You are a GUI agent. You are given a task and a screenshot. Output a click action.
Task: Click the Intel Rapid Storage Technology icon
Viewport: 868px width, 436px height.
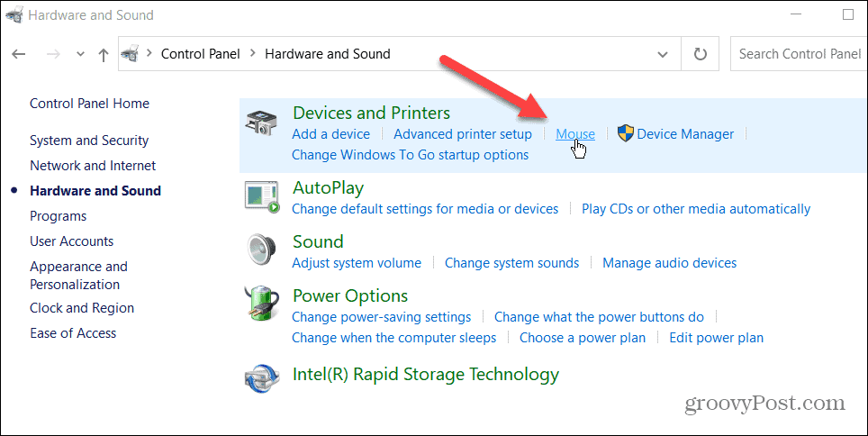[x=261, y=378]
